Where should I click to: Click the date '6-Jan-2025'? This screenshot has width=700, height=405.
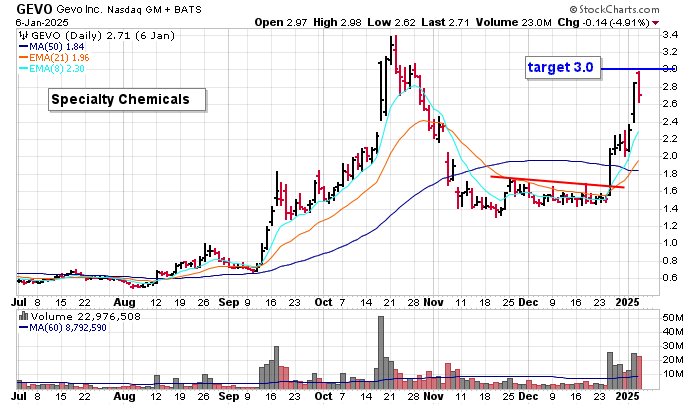click(42, 22)
